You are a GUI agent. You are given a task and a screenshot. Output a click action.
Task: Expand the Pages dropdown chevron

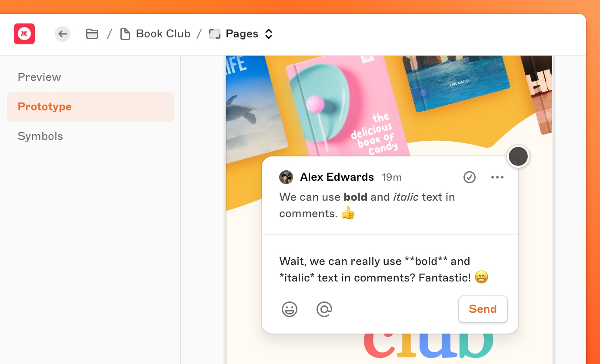[x=269, y=34]
